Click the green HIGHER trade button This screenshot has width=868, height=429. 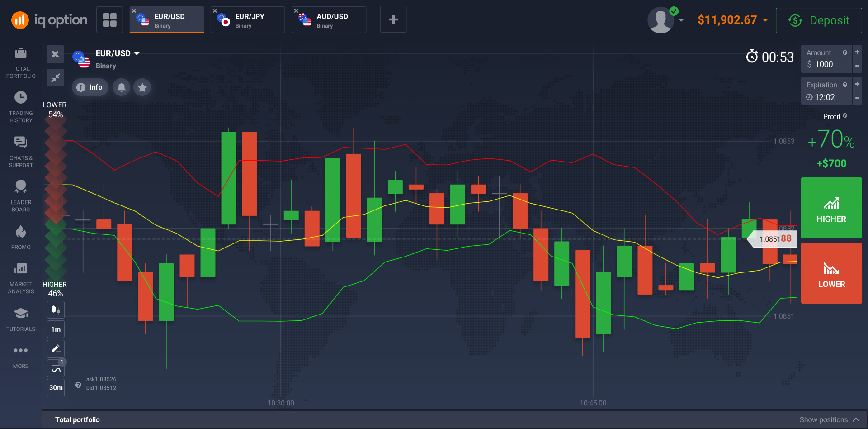coord(831,208)
